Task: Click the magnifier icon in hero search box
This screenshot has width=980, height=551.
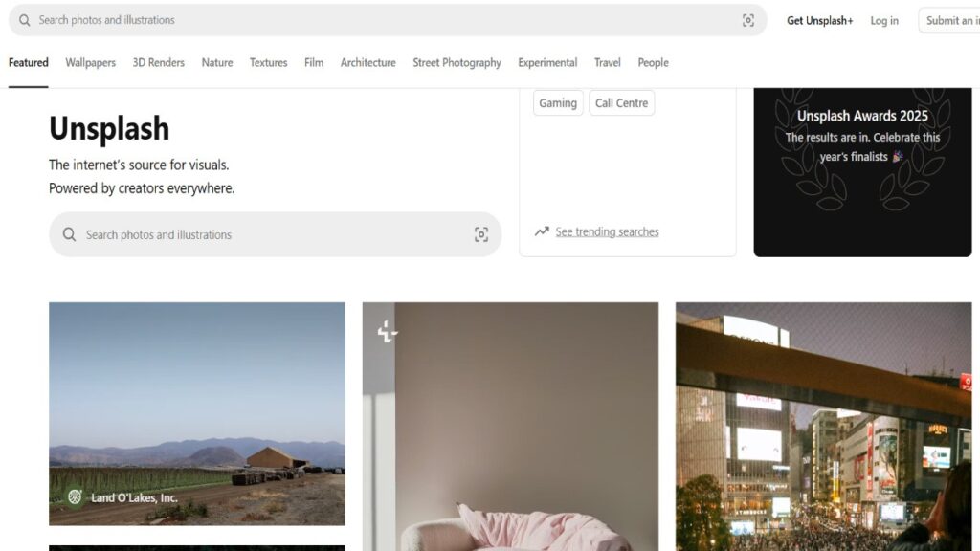Action: [69, 234]
